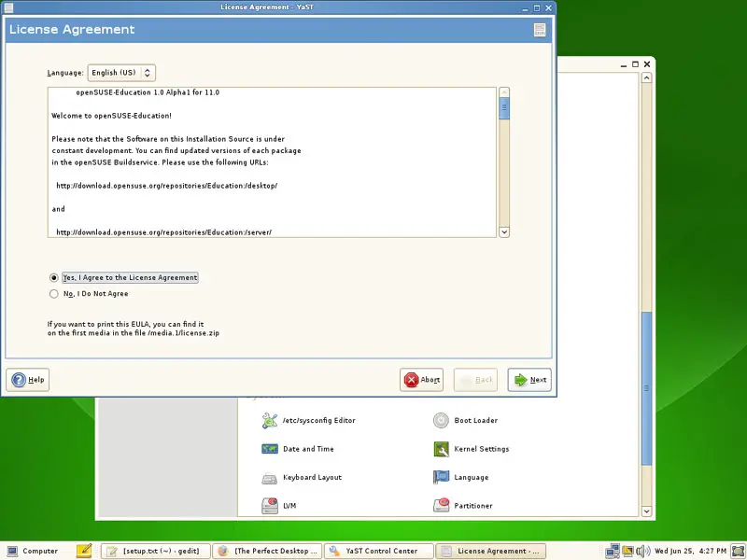Click the license text scroll-up arrow
Viewport: 747px width, 560px height.
[504, 91]
